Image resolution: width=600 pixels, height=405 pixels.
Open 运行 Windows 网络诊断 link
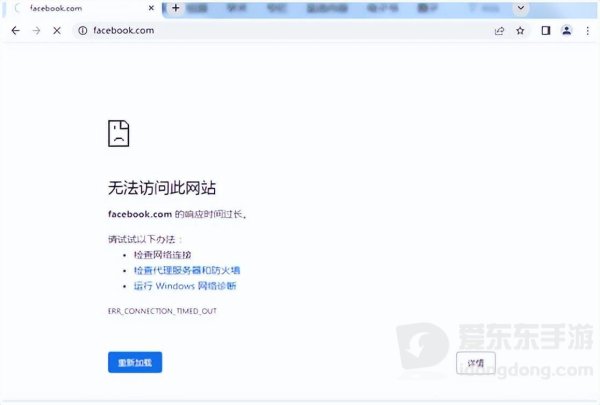185,286
